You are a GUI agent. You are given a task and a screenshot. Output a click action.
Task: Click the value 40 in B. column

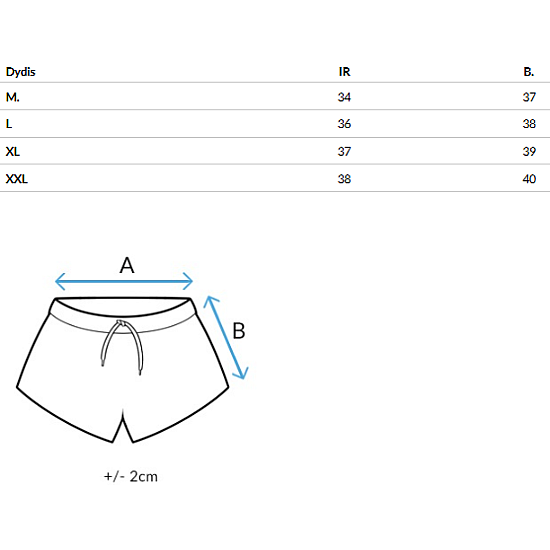[x=529, y=179]
